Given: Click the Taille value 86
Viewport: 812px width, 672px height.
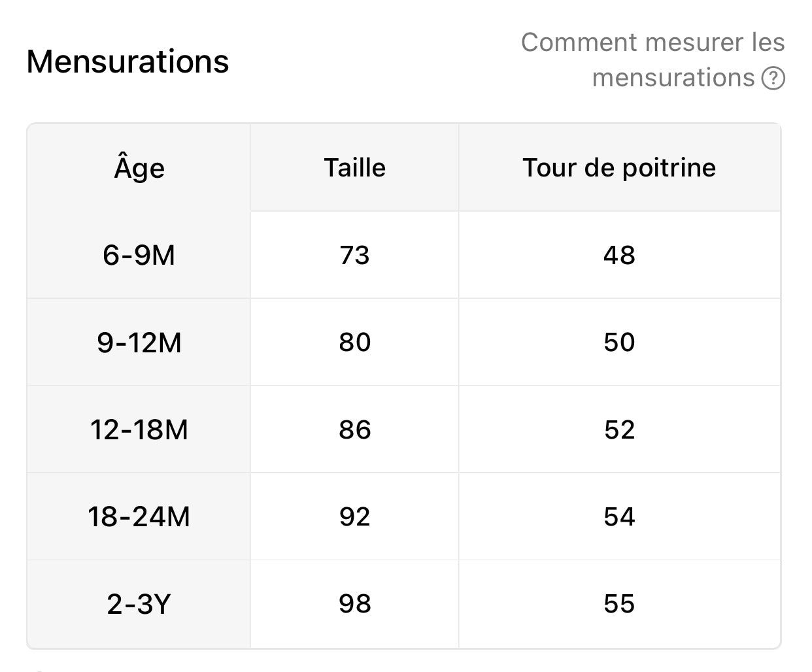Looking at the screenshot, I should 355,429.
